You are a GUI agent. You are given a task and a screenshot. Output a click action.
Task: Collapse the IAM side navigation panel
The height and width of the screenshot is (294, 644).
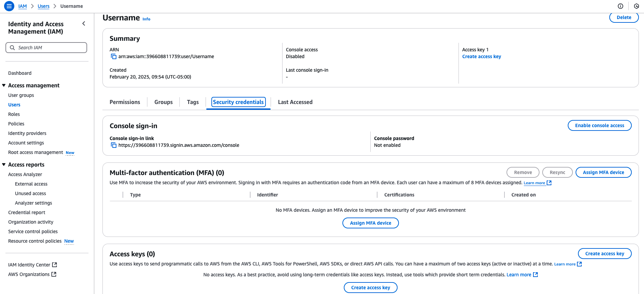pyautogui.click(x=84, y=23)
